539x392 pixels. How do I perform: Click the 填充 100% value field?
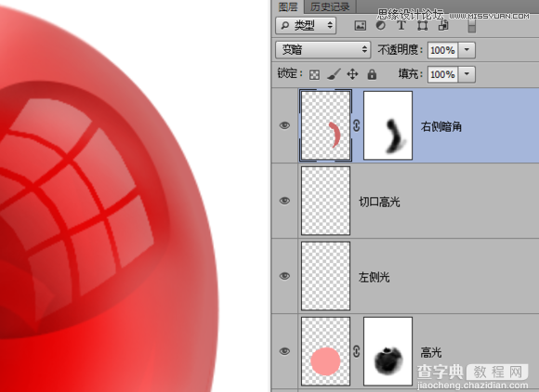coord(442,74)
